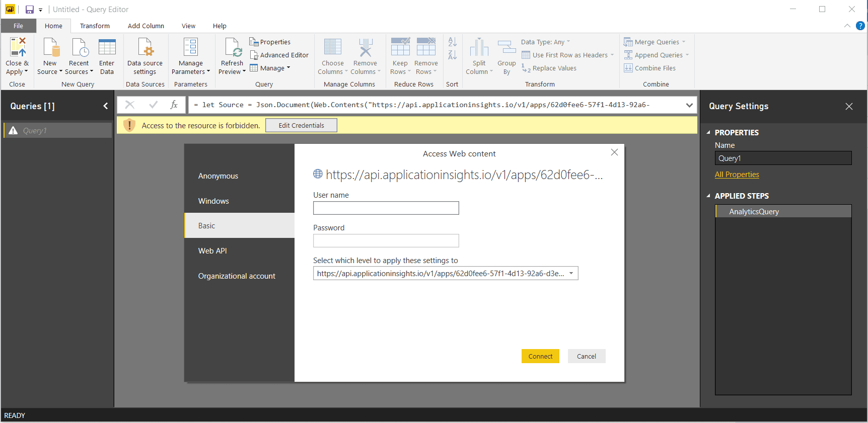Click Merge Queries
The image size is (868, 423).
click(x=655, y=42)
